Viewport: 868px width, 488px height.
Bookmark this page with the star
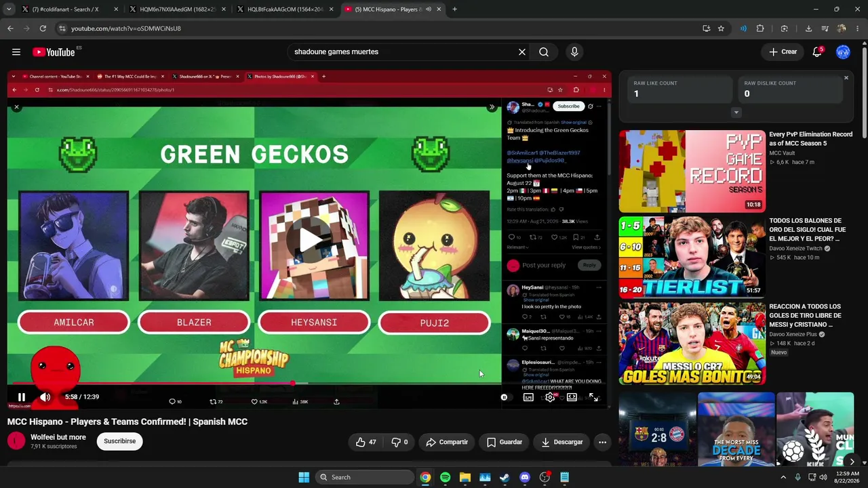pyautogui.click(x=721, y=28)
